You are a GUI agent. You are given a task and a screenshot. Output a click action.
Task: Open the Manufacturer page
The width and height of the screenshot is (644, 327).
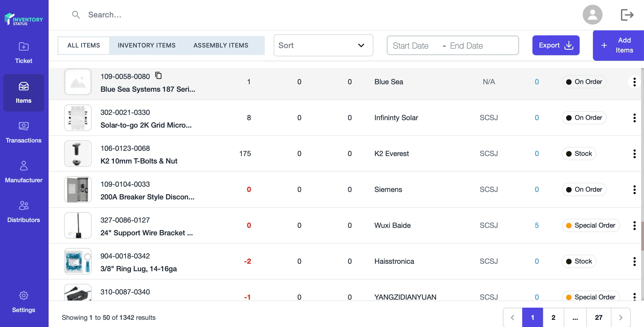click(x=23, y=172)
